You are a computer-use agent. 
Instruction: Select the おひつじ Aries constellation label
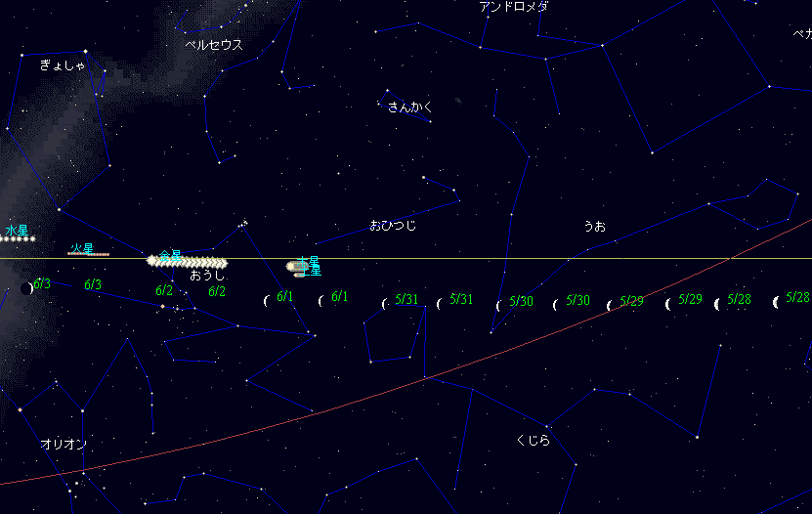tap(393, 226)
